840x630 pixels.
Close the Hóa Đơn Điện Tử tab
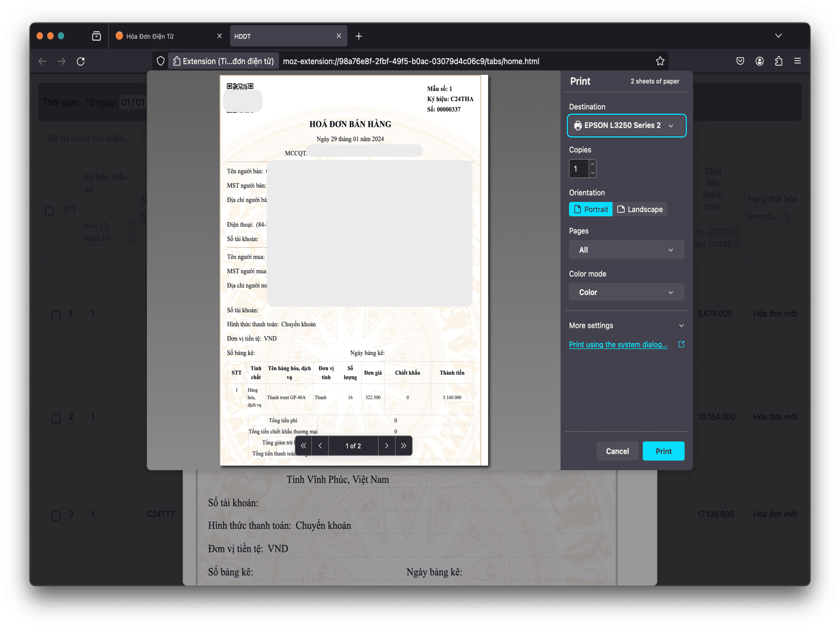click(219, 36)
